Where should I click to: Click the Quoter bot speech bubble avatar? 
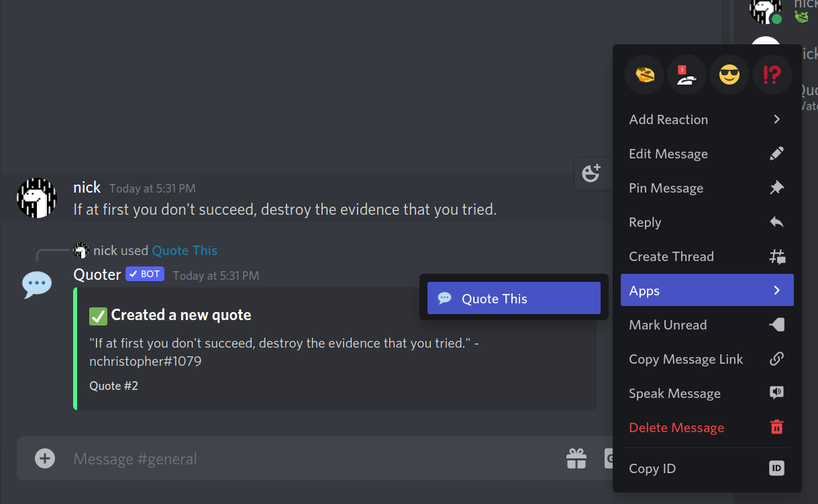(x=37, y=285)
